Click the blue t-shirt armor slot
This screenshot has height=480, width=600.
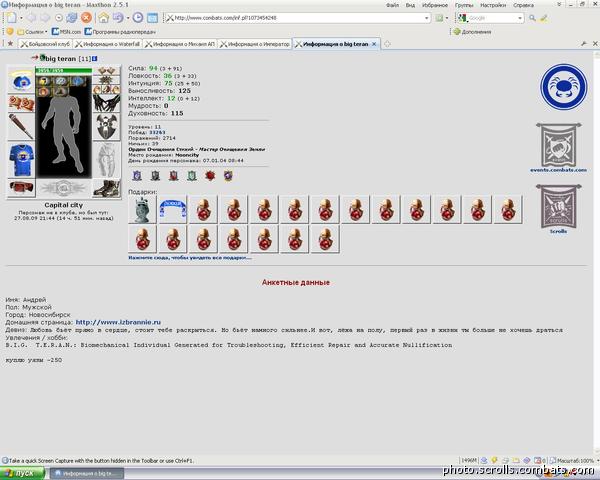pyautogui.click(x=21, y=160)
